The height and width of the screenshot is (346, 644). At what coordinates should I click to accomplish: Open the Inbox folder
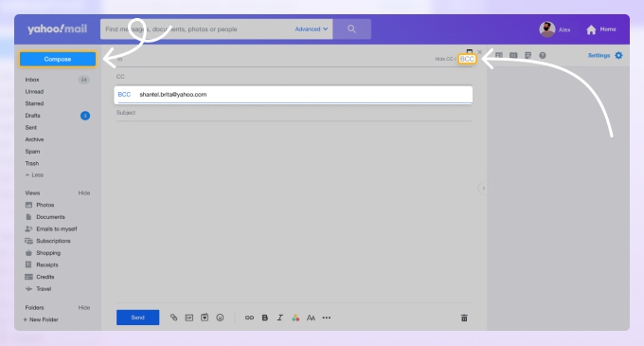pos(32,80)
